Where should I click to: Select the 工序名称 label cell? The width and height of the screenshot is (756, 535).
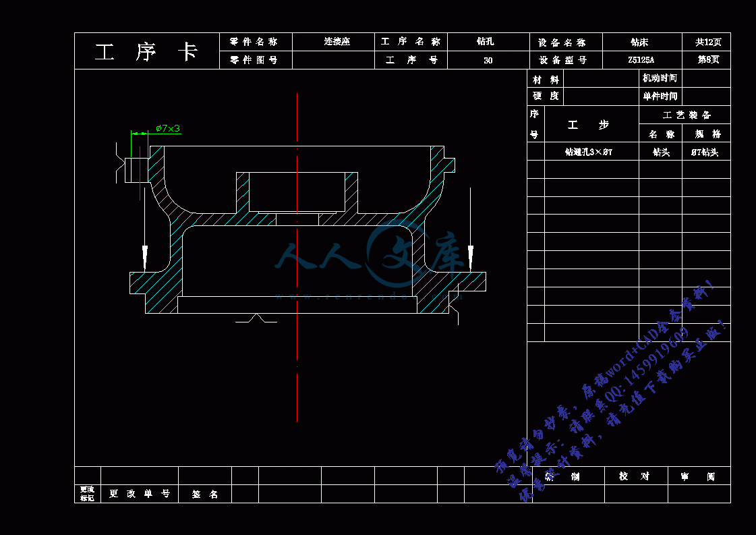[411, 42]
